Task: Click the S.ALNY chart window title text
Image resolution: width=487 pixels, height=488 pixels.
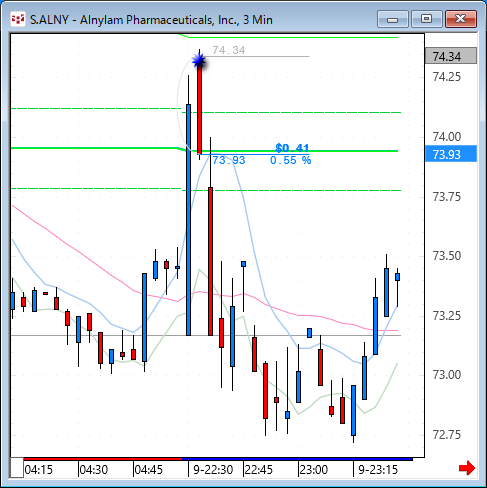Action: point(151,20)
